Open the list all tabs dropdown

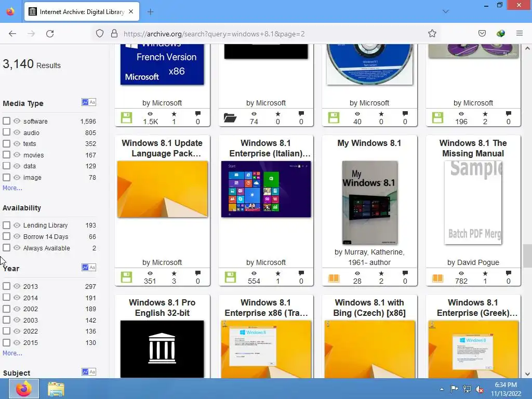[445, 11]
